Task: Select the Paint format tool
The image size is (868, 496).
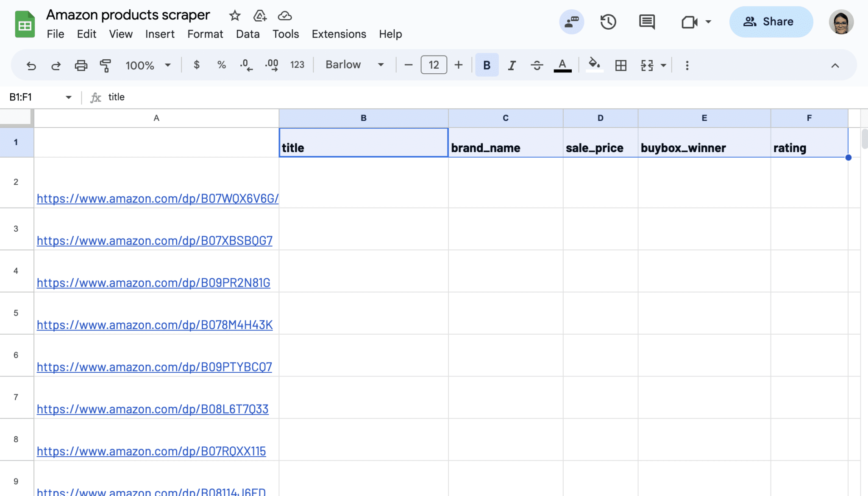Action: tap(106, 65)
